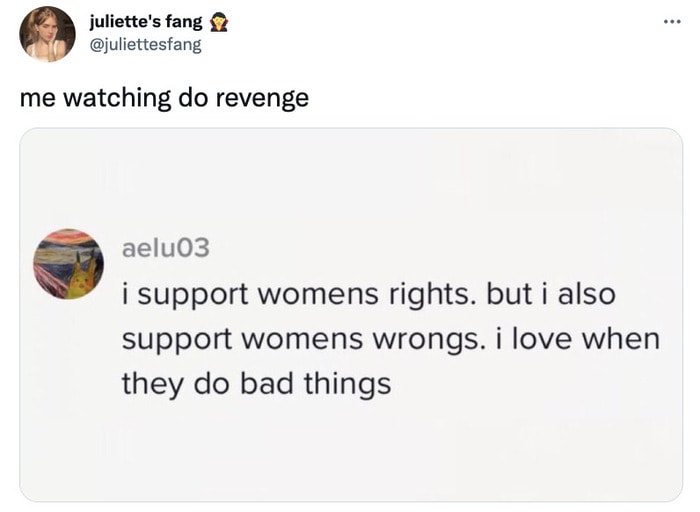Open aelu03's Scream Pikachu avatar

point(68,264)
